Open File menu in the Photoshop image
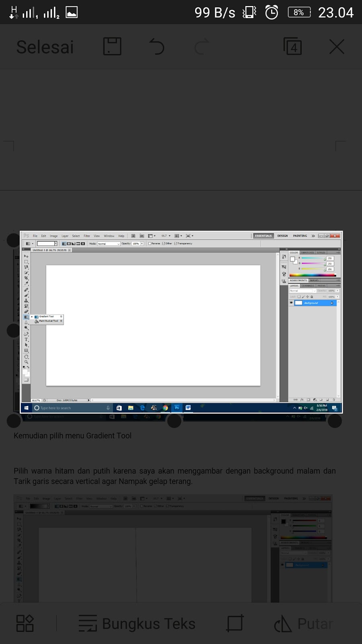 (35, 236)
